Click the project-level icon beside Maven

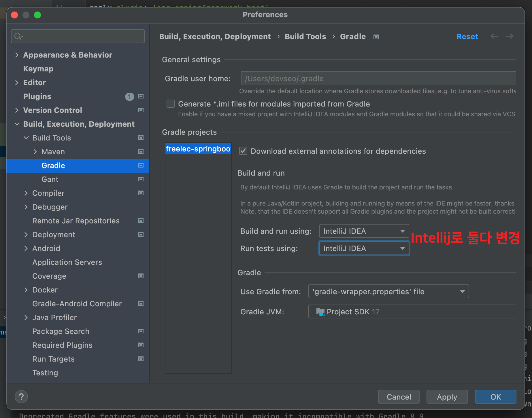[141, 151]
